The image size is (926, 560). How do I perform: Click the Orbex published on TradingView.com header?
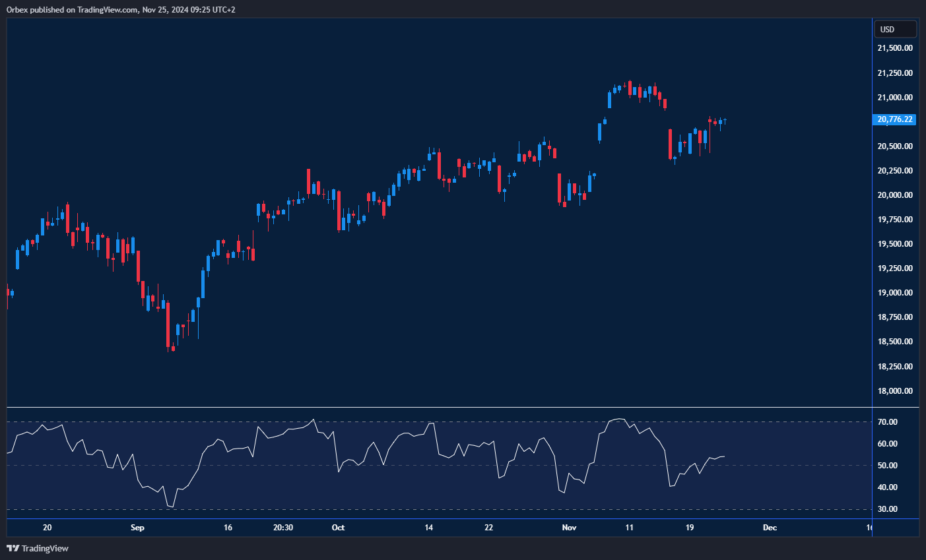pos(120,9)
